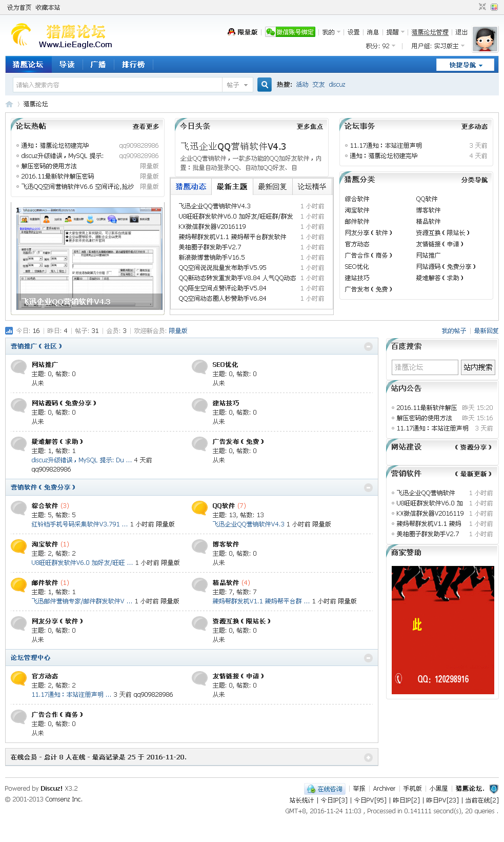
Task: Select the 猎鹰论坛 navigation tab
Action: click(x=28, y=65)
